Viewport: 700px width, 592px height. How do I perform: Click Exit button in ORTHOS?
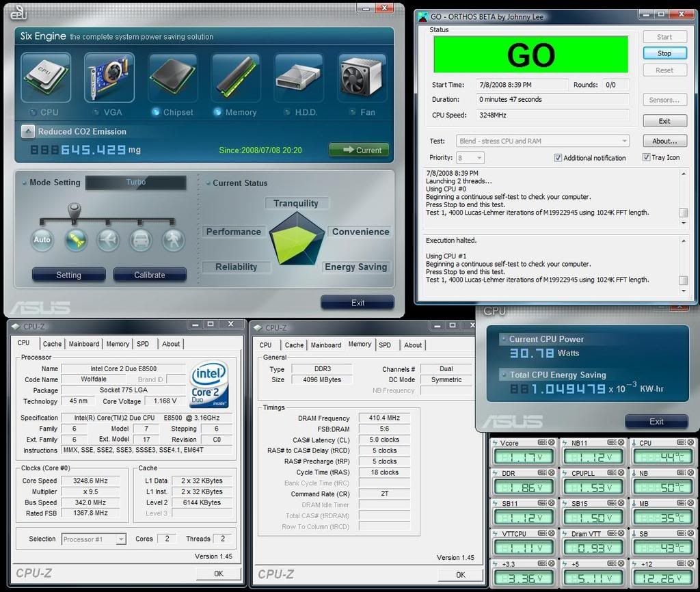664,121
